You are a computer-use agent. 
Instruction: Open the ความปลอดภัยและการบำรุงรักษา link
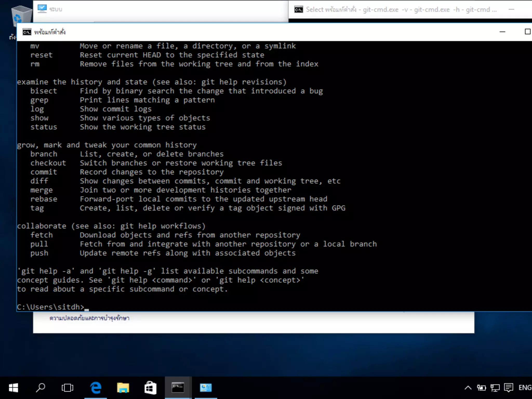coord(89,318)
